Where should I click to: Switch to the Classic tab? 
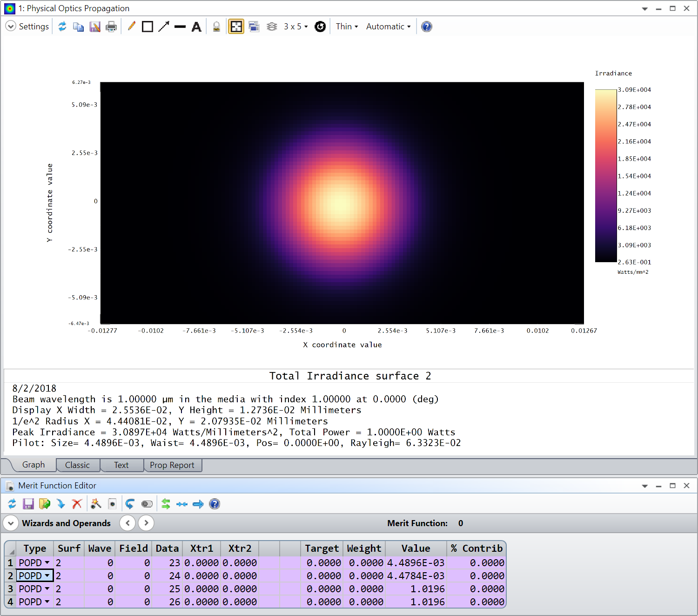[77, 465]
